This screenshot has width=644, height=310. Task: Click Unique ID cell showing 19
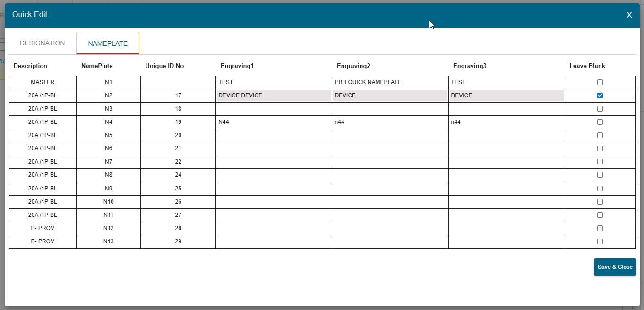tap(178, 122)
